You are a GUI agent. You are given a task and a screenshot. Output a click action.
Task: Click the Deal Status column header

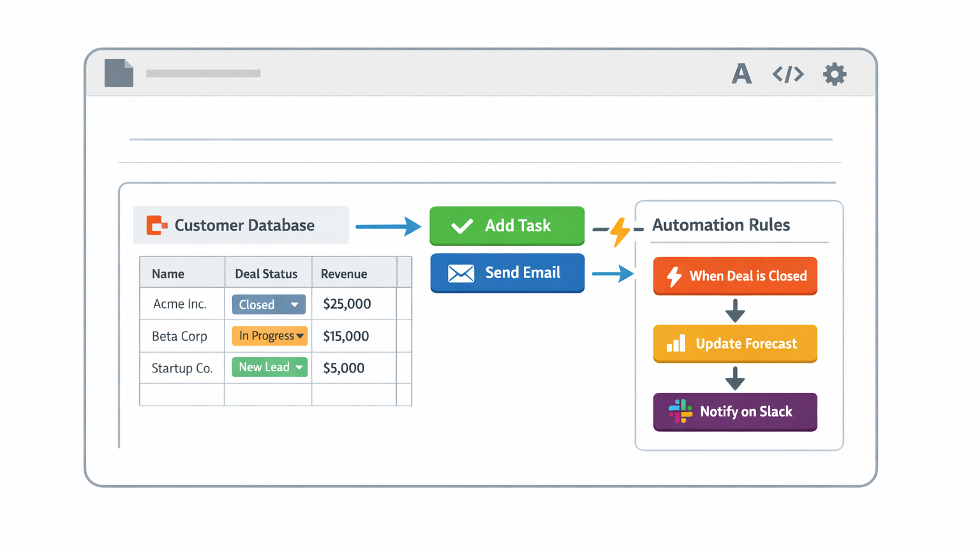pyautogui.click(x=266, y=274)
